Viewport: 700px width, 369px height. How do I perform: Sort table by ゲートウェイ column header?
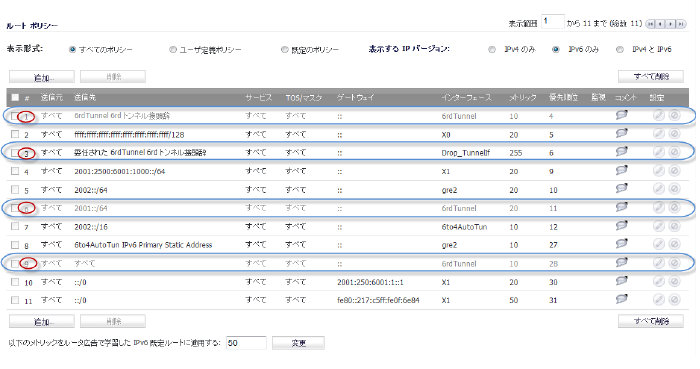[x=355, y=97]
